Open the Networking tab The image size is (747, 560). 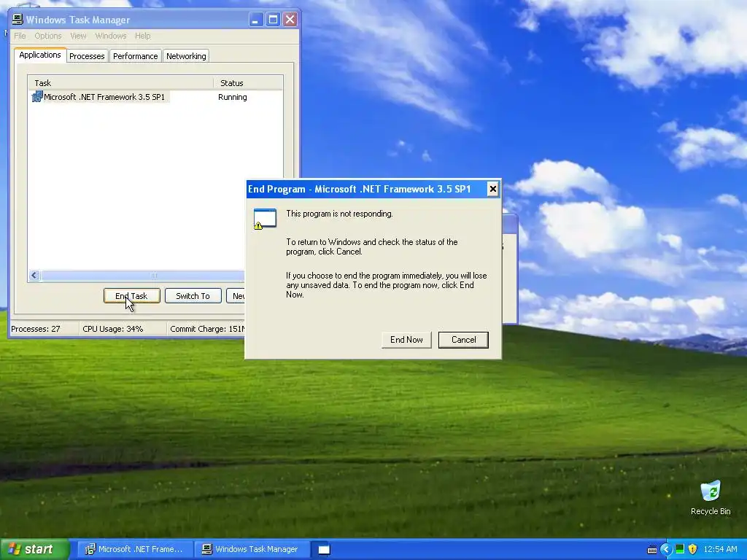click(x=186, y=55)
